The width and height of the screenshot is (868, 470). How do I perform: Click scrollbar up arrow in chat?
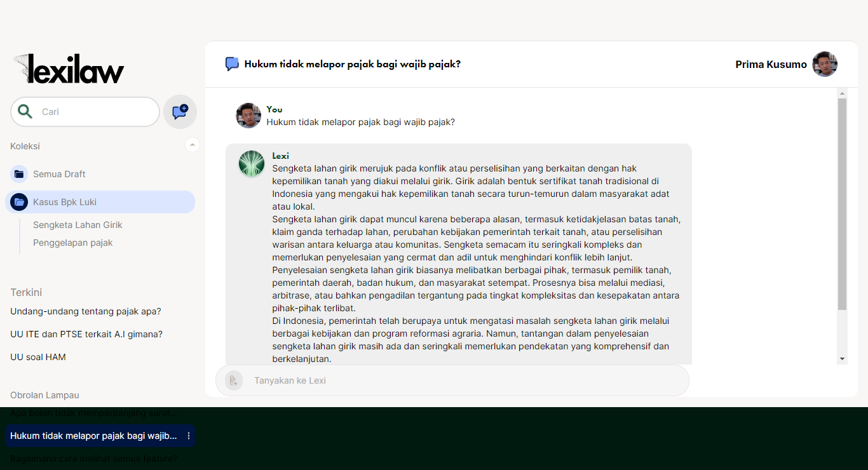[x=843, y=93]
